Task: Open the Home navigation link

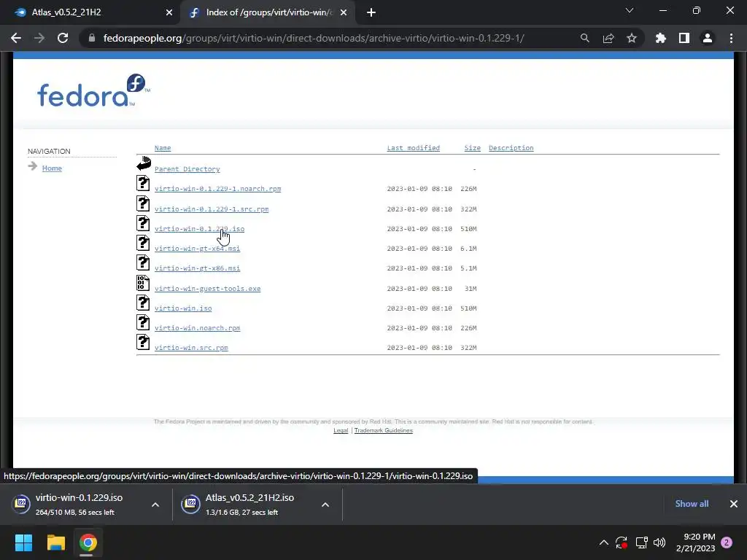Action: click(x=52, y=168)
